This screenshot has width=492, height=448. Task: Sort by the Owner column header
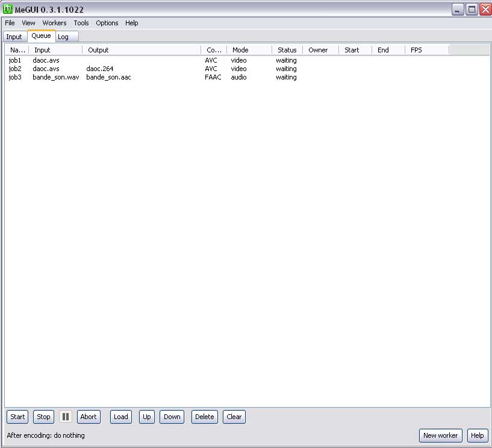click(x=321, y=50)
